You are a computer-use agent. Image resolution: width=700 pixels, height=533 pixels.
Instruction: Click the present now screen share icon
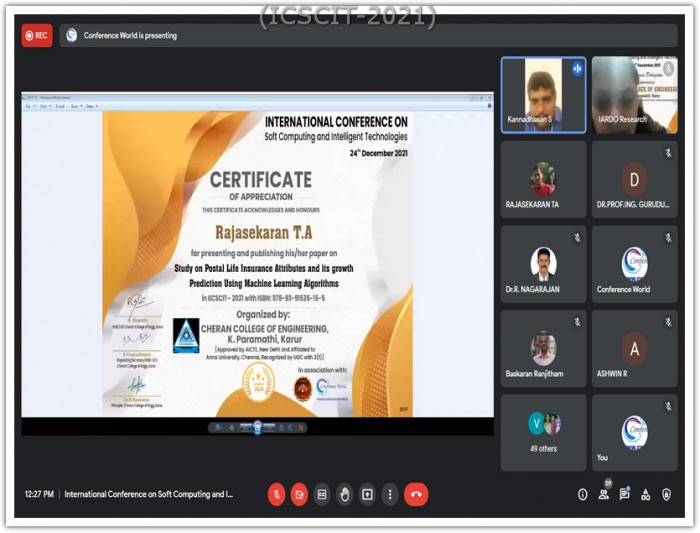[x=367, y=494]
